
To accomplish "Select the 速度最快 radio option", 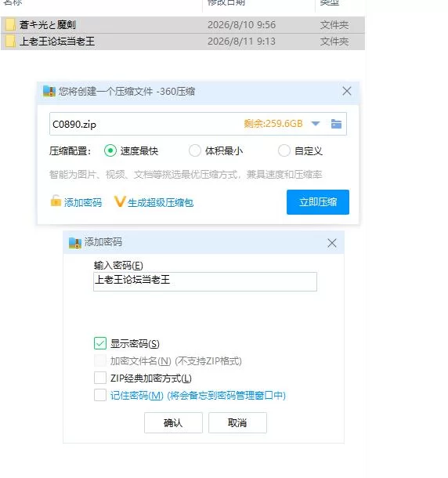I will pos(110,150).
